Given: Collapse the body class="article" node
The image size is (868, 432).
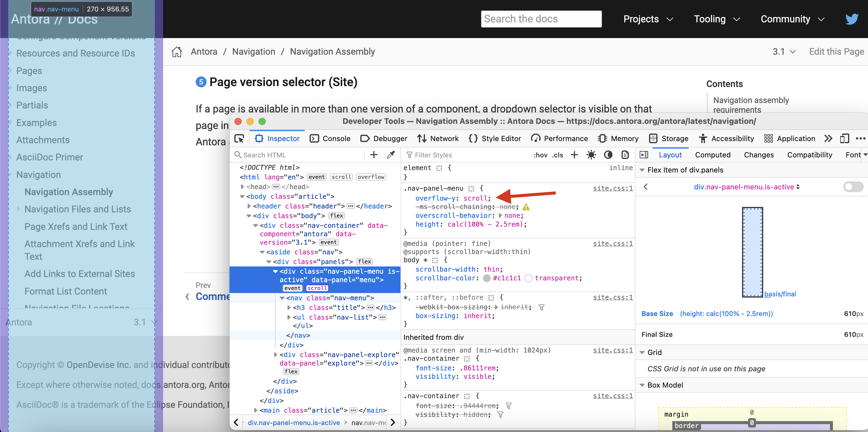Looking at the screenshot, I should point(242,196).
